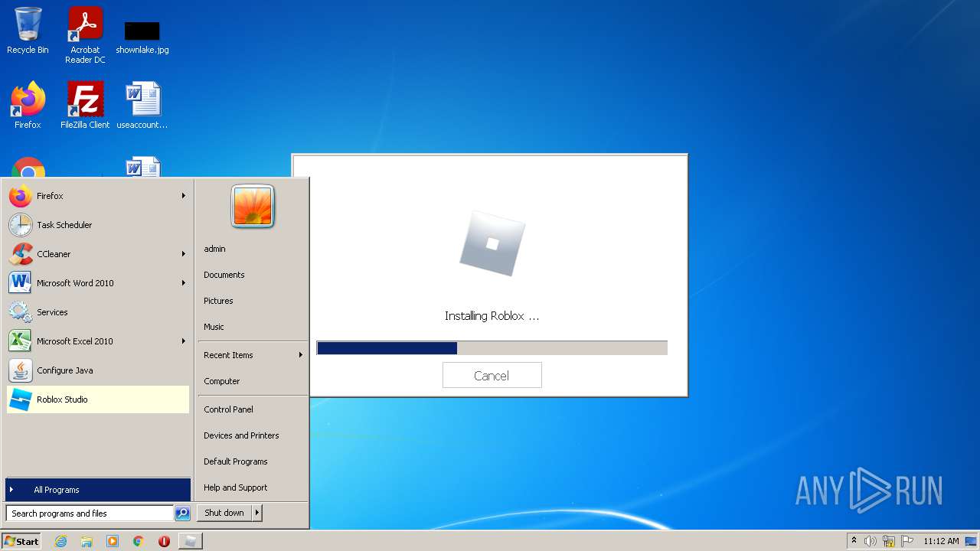980x551 pixels.
Task: Click Roblox Studio icon in Start menu
Action: (x=21, y=399)
